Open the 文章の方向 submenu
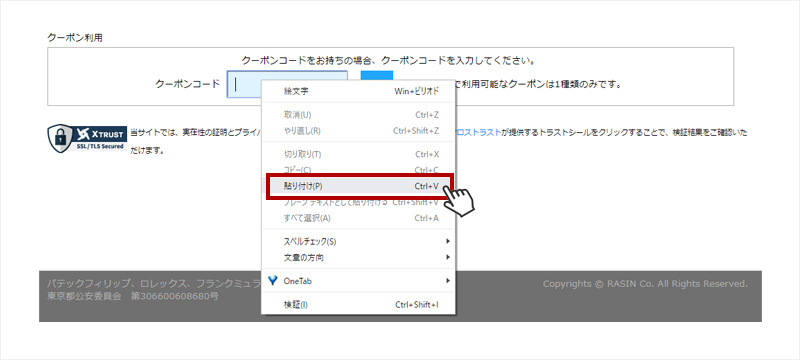The image size is (800, 360). tap(358, 258)
